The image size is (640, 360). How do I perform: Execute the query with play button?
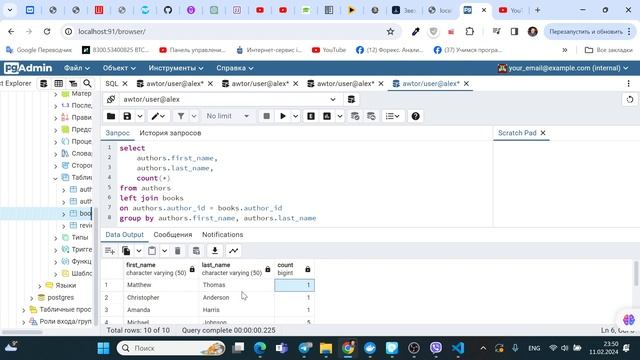pyautogui.click(x=282, y=116)
